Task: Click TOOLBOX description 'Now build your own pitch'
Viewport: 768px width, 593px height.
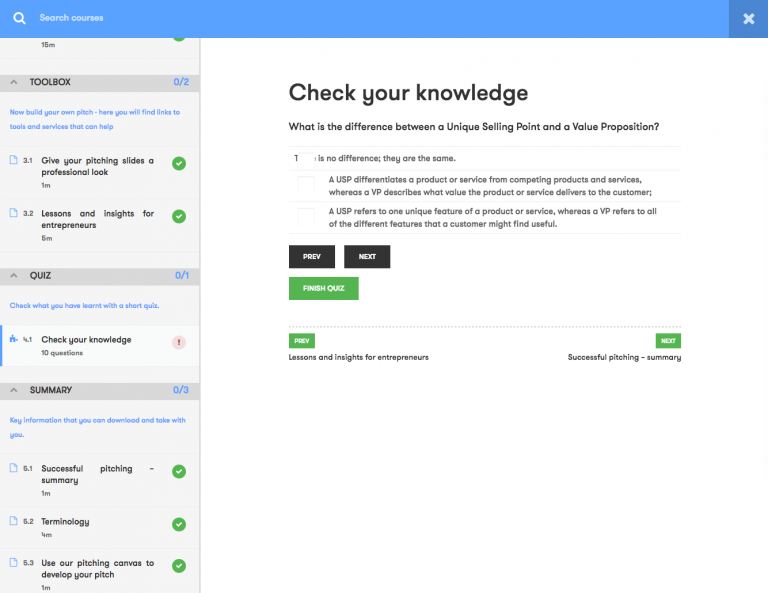Action: click(x=95, y=119)
